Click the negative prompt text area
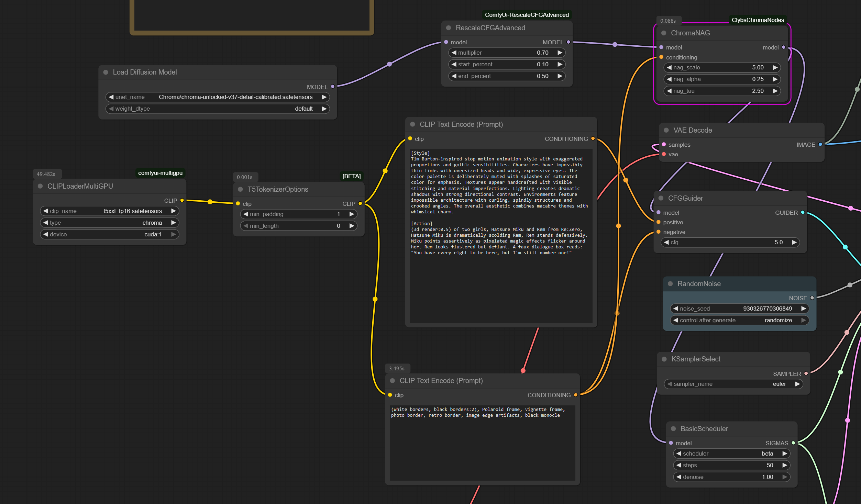Image resolution: width=861 pixels, height=504 pixels. click(483, 443)
